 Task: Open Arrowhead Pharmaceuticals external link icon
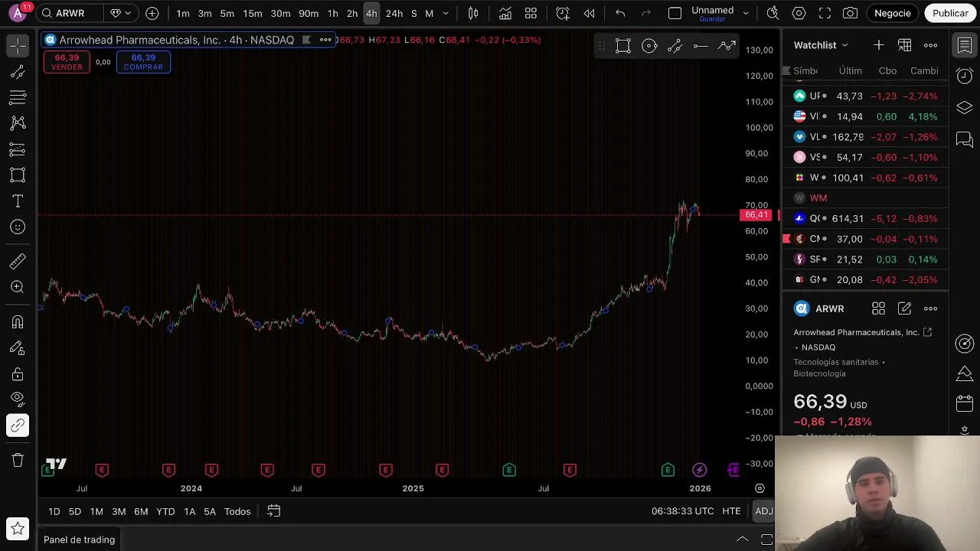[927, 332]
